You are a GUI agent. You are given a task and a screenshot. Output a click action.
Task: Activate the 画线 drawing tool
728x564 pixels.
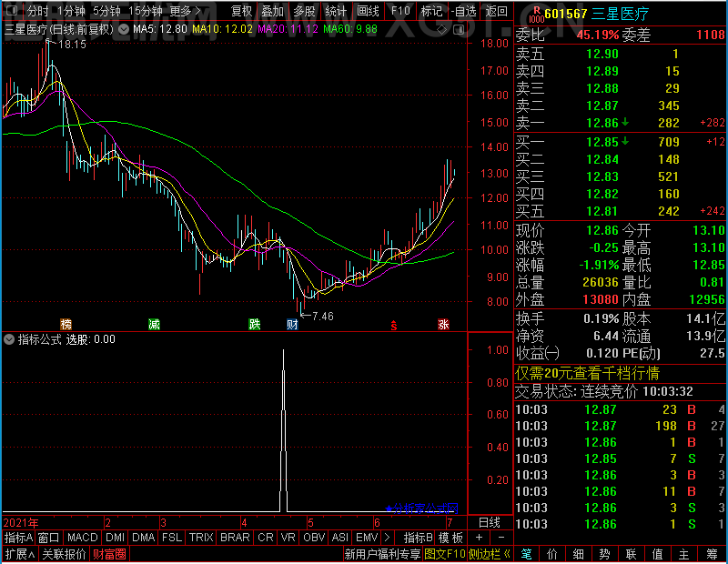coord(368,11)
